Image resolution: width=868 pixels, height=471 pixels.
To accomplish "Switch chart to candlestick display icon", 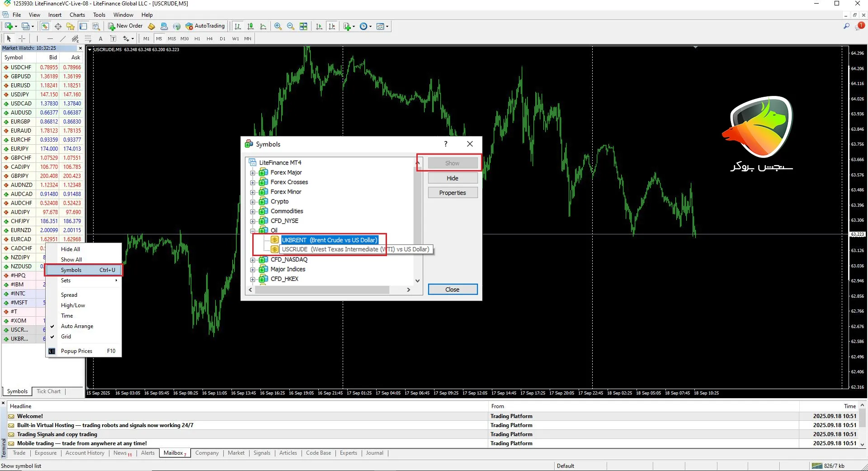I will click(x=250, y=26).
